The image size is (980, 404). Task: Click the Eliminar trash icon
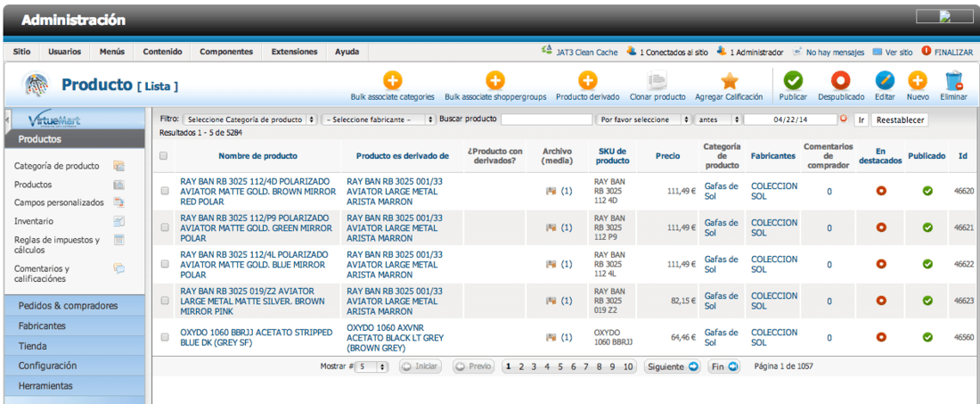tap(954, 80)
